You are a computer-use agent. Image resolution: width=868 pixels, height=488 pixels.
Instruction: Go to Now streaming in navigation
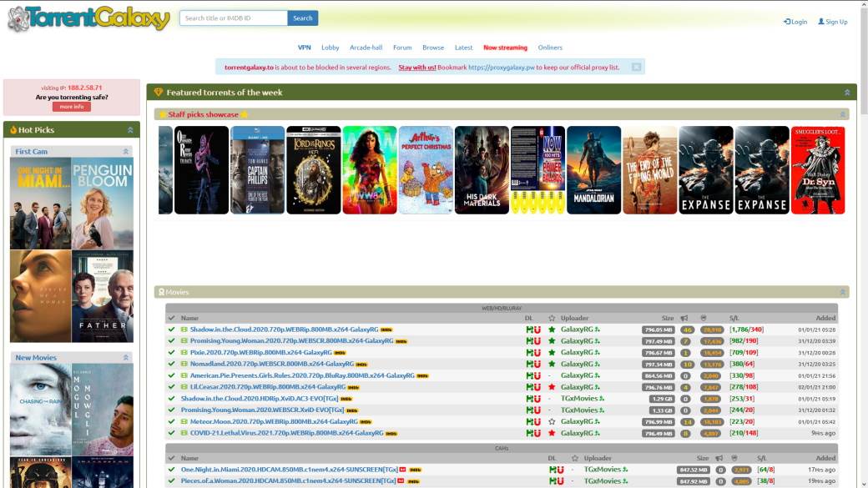pyautogui.click(x=505, y=48)
